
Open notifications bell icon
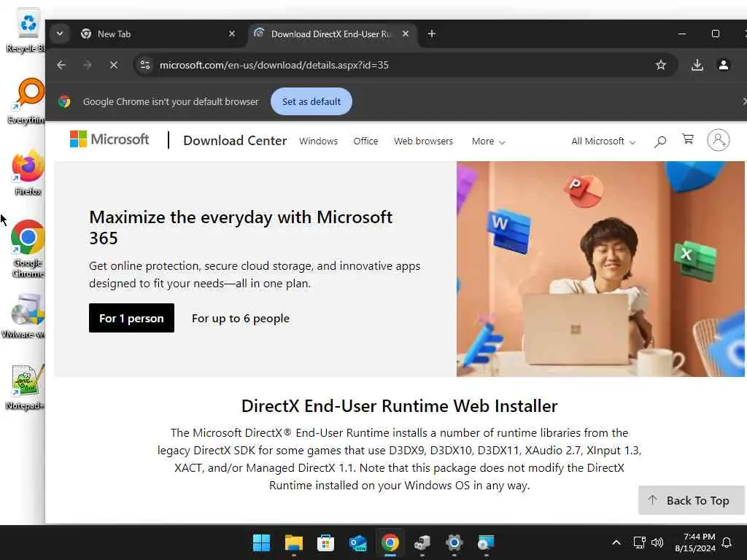click(727, 542)
